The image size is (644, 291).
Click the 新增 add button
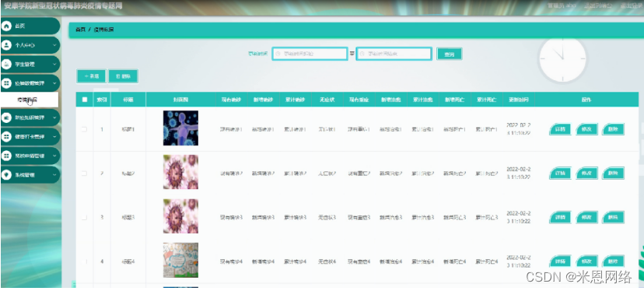(x=91, y=76)
